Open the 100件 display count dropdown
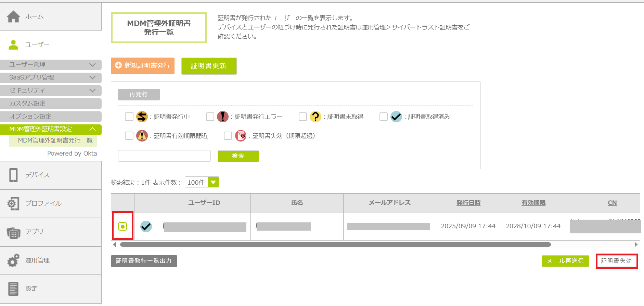This screenshot has height=306, width=644. pos(213,182)
